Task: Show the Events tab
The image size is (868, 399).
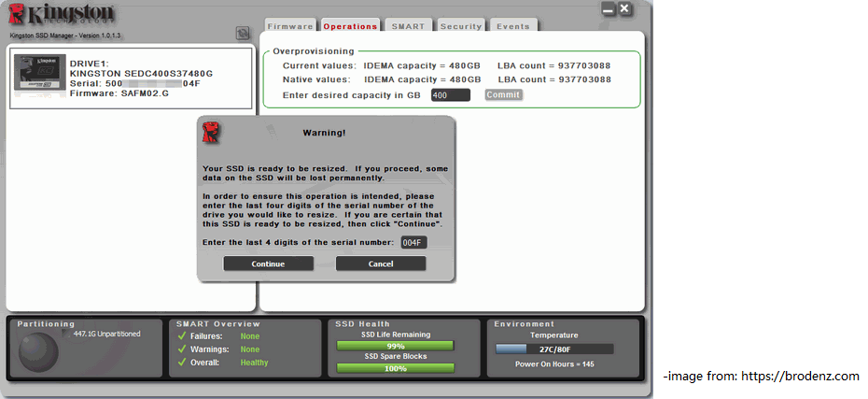Action: (x=513, y=26)
